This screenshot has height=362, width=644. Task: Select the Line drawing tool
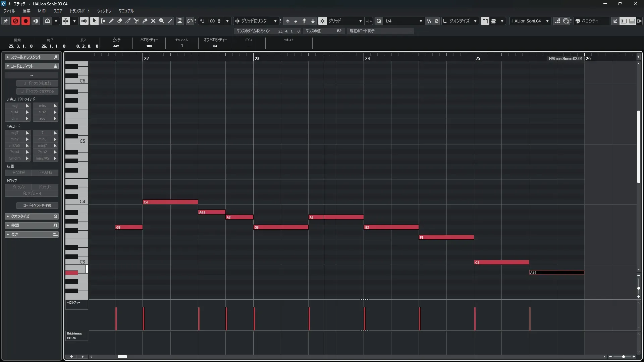pos(170,21)
